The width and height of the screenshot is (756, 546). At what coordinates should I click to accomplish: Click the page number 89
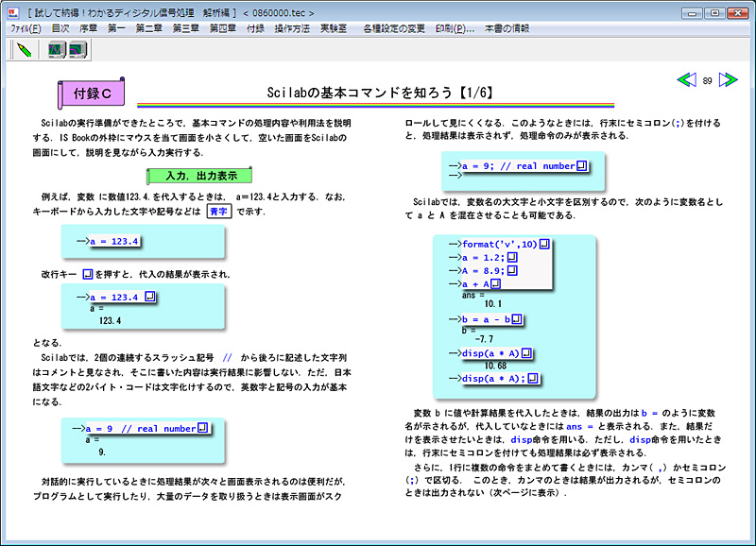pyautogui.click(x=707, y=80)
